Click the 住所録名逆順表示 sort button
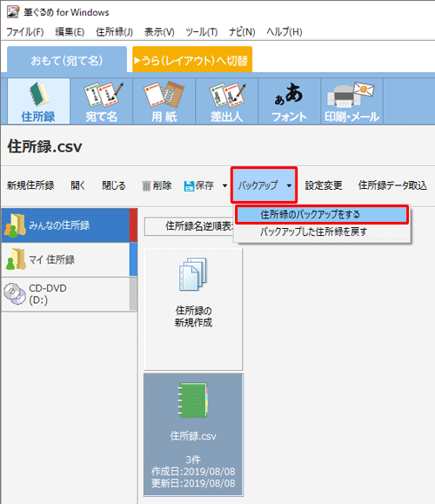This screenshot has height=504, width=435. point(190,226)
